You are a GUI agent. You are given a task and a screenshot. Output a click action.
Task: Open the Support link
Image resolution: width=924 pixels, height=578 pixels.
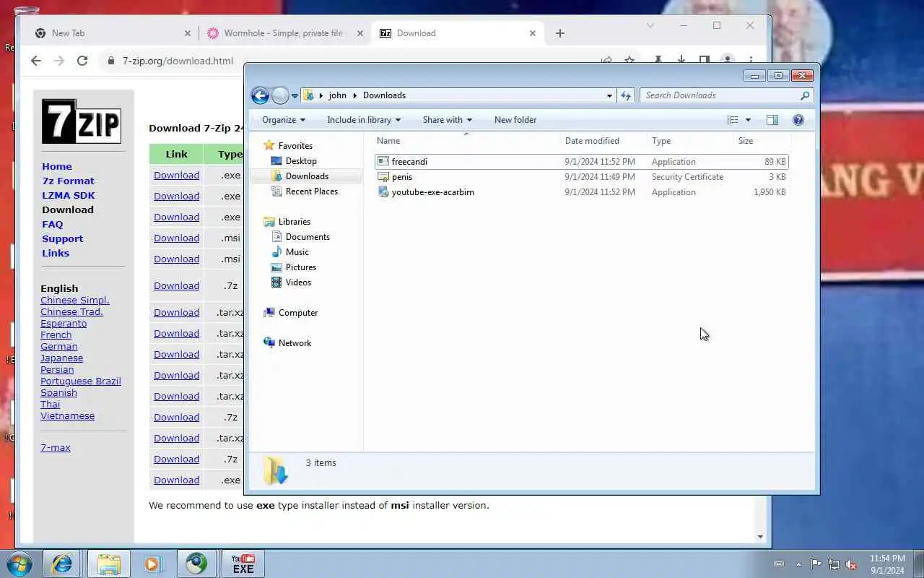click(x=62, y=239)
